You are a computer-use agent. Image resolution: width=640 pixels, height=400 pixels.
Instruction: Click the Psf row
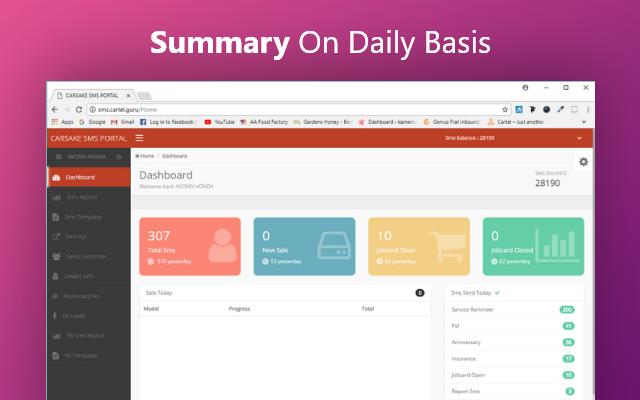pos(514,326)
